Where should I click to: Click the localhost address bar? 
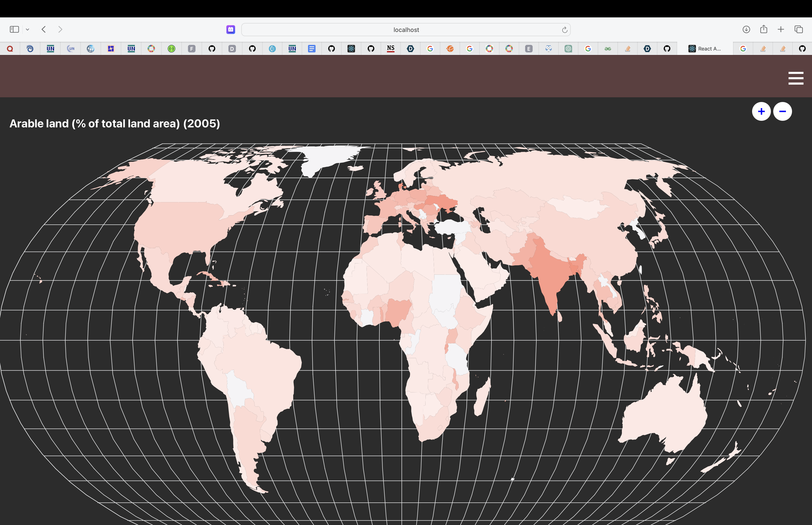(x=406, y=30)
